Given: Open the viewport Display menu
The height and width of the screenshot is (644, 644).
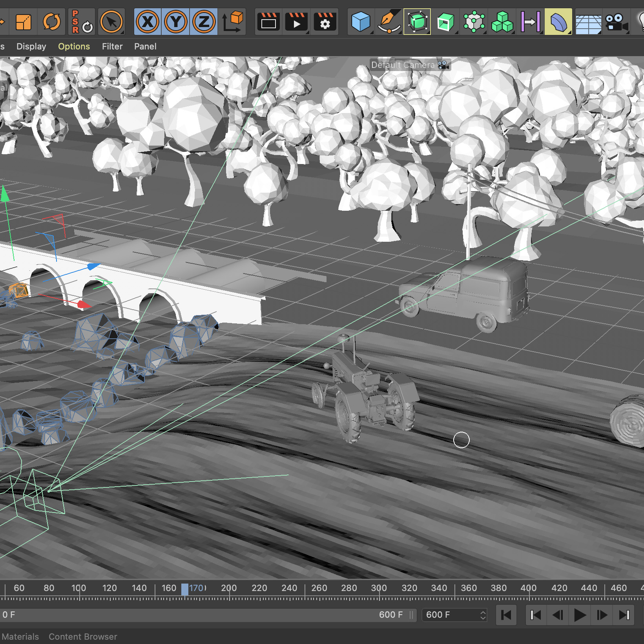Looking at the screenshot, I should click(x=31, y=46).
